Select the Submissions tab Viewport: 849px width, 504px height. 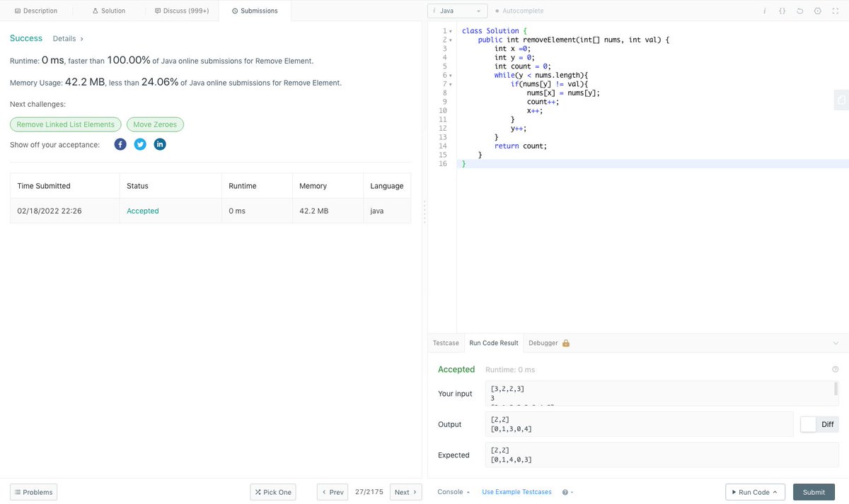[255, 11]
